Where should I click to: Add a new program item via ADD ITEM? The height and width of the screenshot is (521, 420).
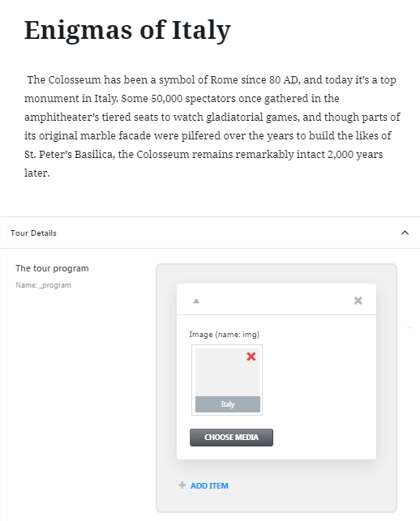209,485
